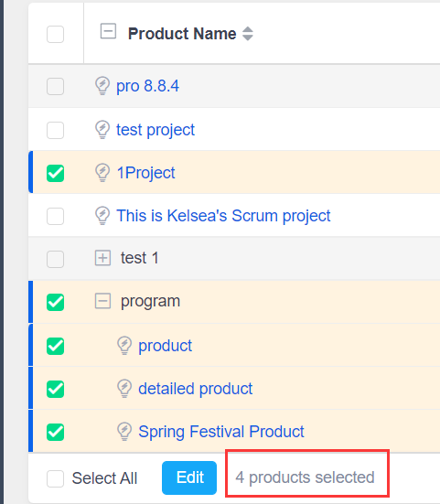The width and height of the screenshot is (440, 504).
Task: Collapse the program row
Action: coord(102,301)
